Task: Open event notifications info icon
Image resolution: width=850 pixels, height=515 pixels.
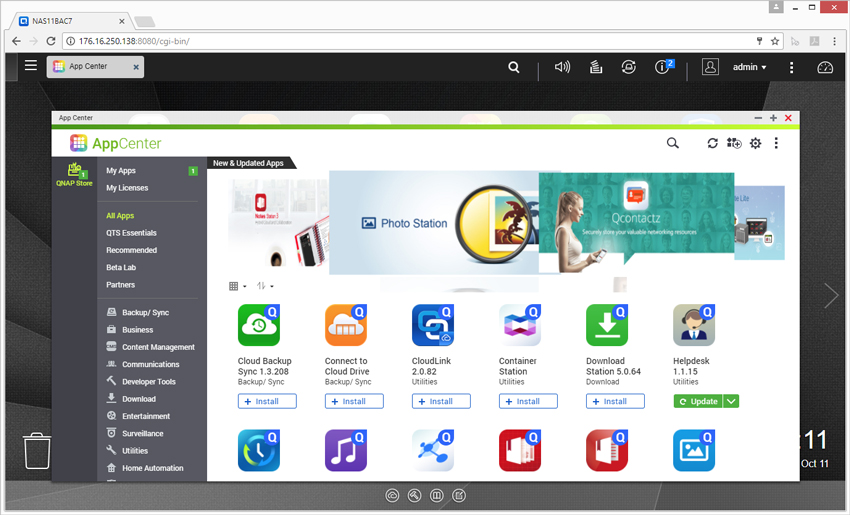Action: pos(664,66)
